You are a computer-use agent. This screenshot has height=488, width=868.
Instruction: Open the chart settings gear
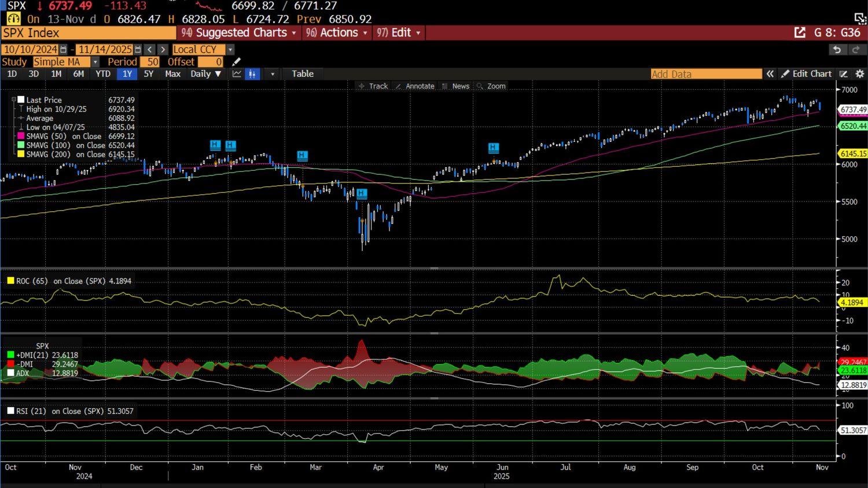click(859, 74)
